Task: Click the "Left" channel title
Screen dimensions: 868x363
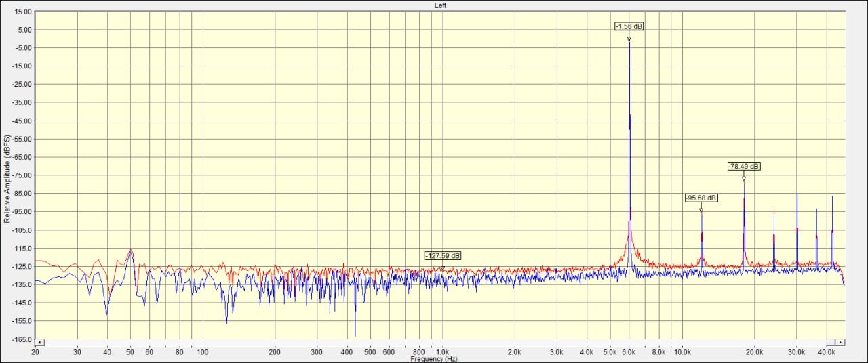Action: (440, 5)
